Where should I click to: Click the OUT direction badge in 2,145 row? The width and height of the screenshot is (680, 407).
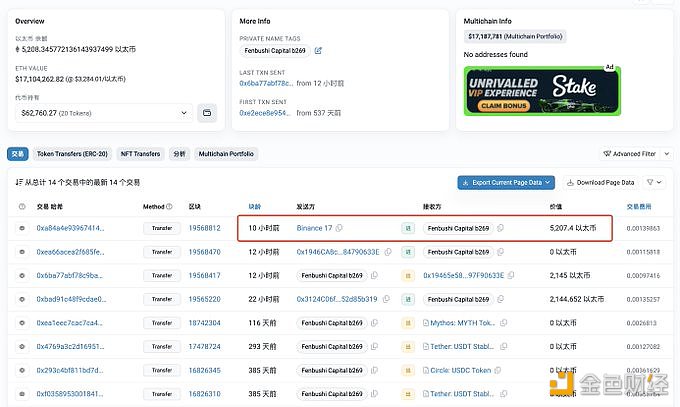408,276
